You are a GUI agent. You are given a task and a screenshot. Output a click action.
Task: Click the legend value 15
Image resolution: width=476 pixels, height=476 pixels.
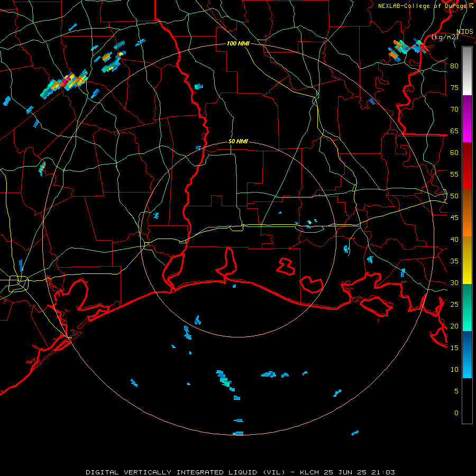click(454, 348)
